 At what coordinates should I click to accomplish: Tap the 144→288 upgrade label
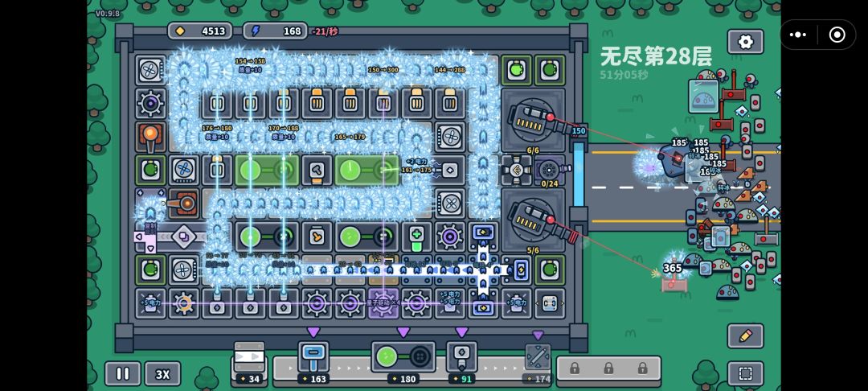click(x=449, y=70)
